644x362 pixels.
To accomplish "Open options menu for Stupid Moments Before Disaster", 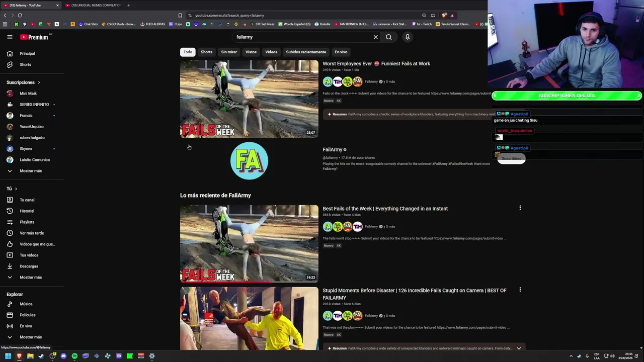I will pos(520,290).
